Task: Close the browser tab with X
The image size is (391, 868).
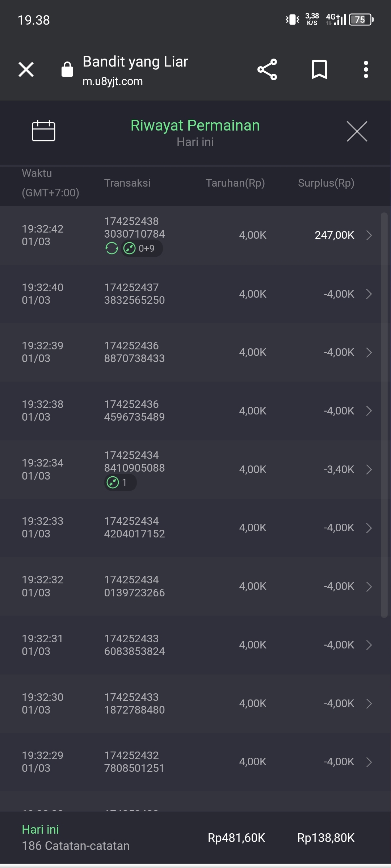Action: click(26, 69)
